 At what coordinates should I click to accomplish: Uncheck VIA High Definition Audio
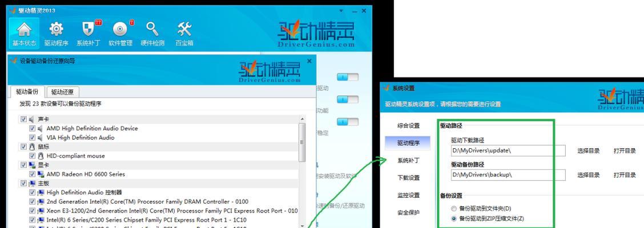tap(33, 137)
